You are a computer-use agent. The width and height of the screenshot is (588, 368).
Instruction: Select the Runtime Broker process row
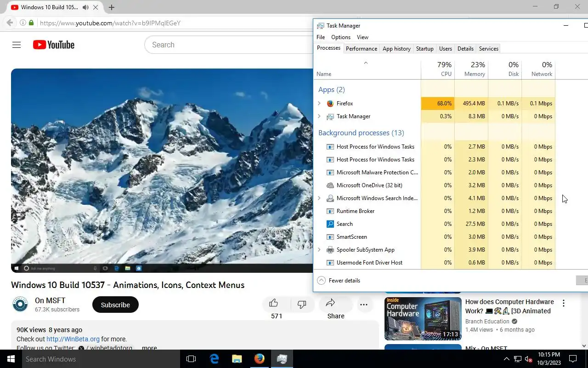435,211
